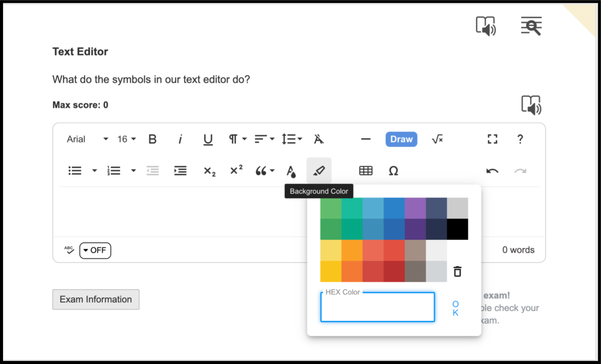Insert a horizontal line
Viewport: 601px width, 364px height.
coord(366,139)
